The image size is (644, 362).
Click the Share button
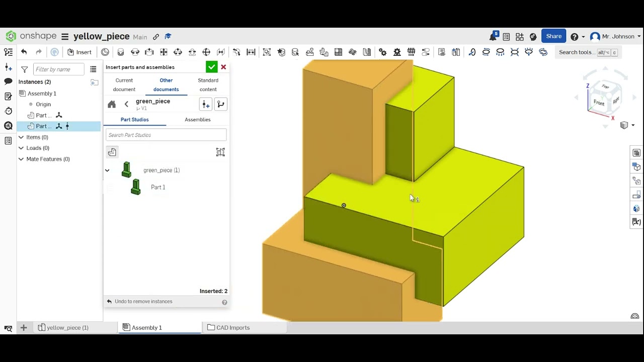click(553, 36)
